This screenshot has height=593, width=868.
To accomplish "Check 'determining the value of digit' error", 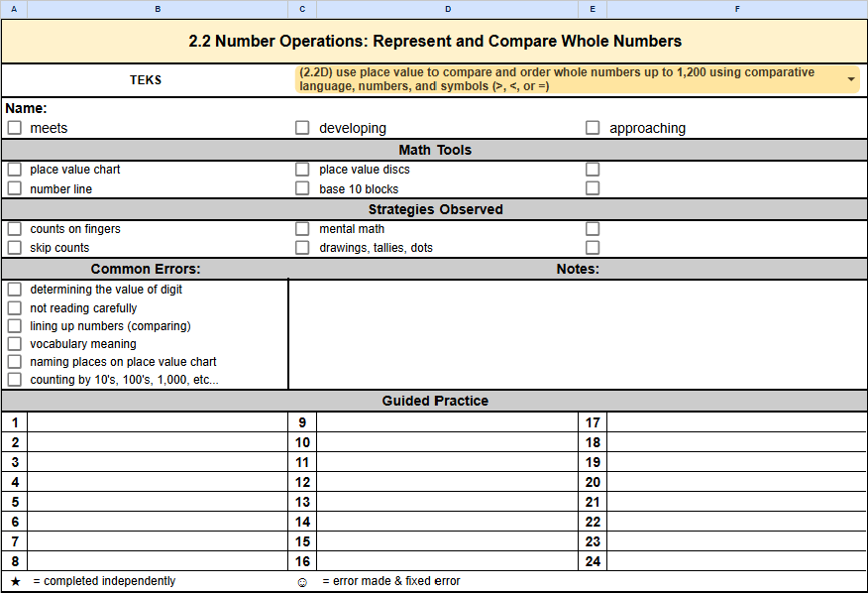I will 15,289.
